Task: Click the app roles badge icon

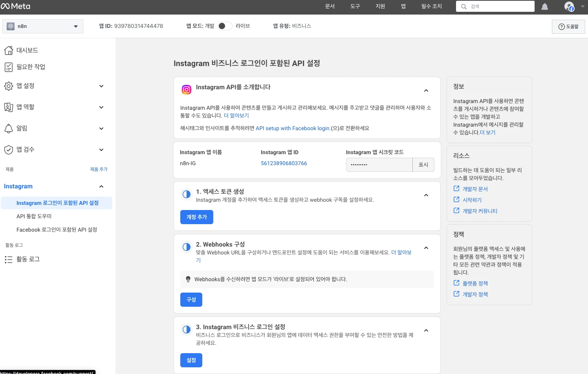Action: tap(9, 107)
